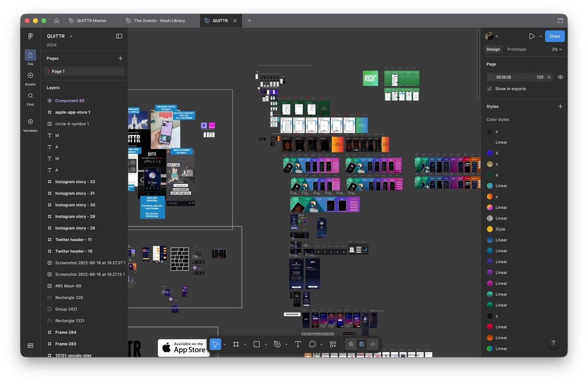Open the 2% zoom level dropdown
Viewport: 588px width, 384px height.
pyautogui.click(x=557, y=49)
